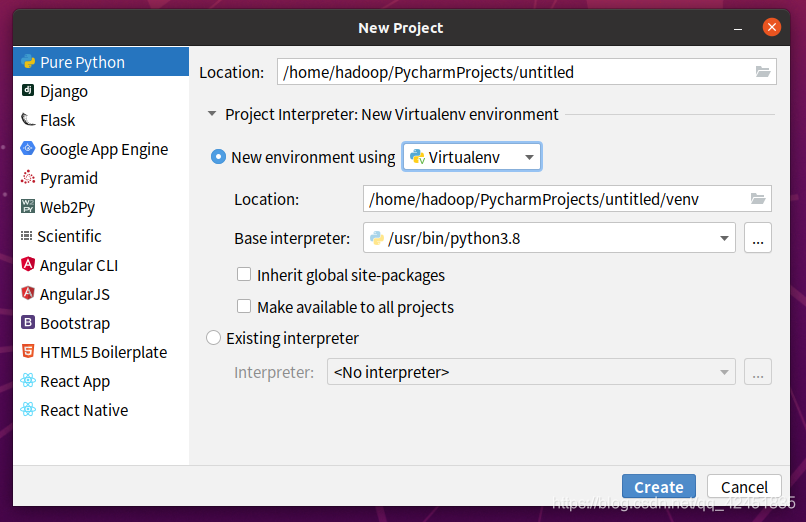Choose the Pyramid framework icon
This screenshot has height=522, width=806.
point(28,178)
